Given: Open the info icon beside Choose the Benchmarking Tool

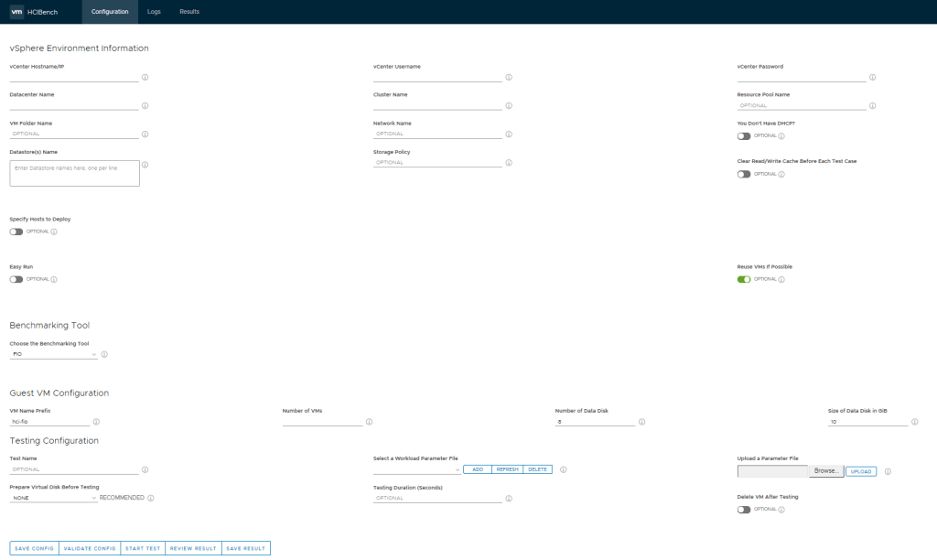Looking at the screenshot, I should tap(102, 353).
